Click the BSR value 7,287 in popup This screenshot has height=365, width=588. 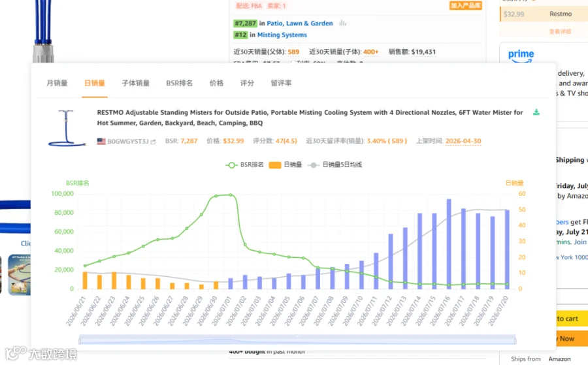(x=189, y=141)
